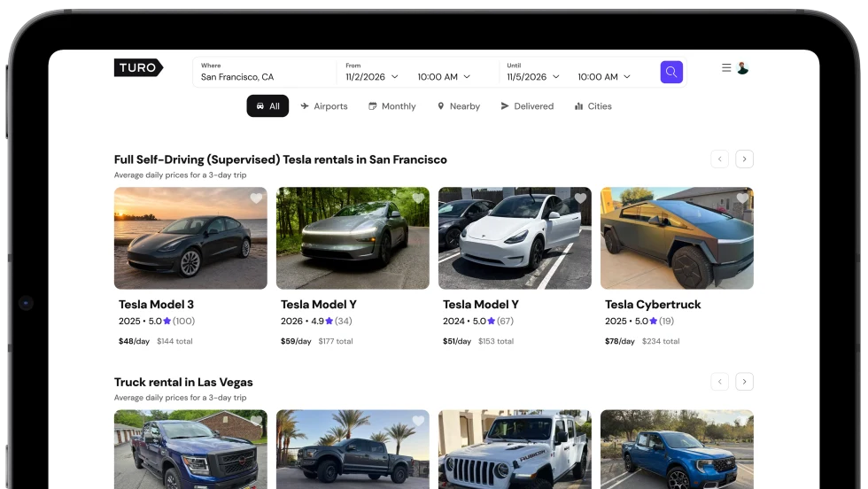Screen dimensions: 868x489
Task: Open the gray 2026 Model Y photo
Action: point(353,238)
